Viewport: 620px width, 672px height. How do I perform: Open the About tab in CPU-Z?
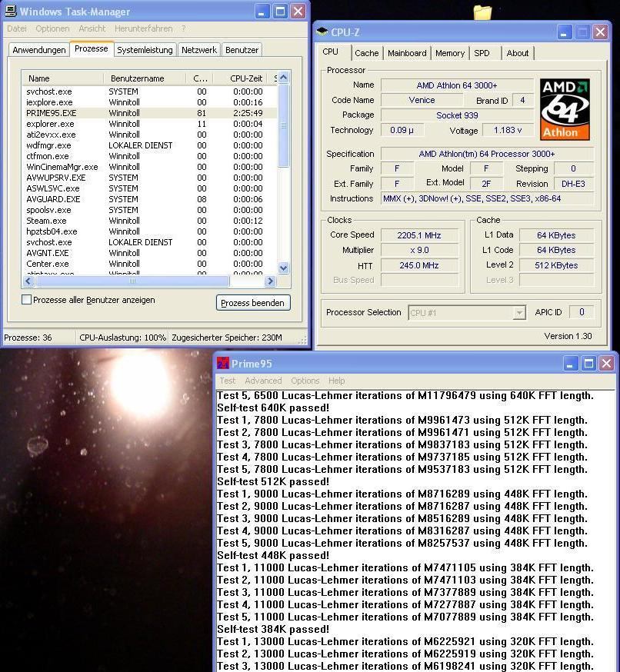[x=518, y=53]
